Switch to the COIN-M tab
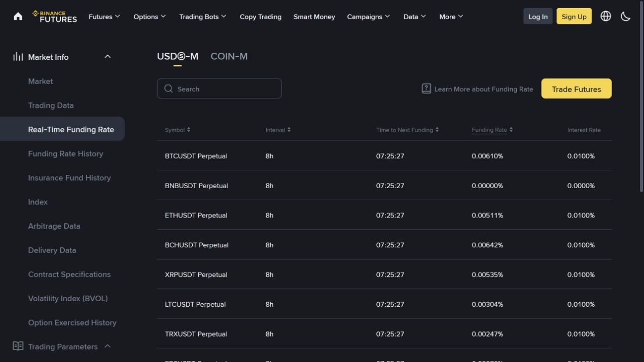 [x=229, y=56]
